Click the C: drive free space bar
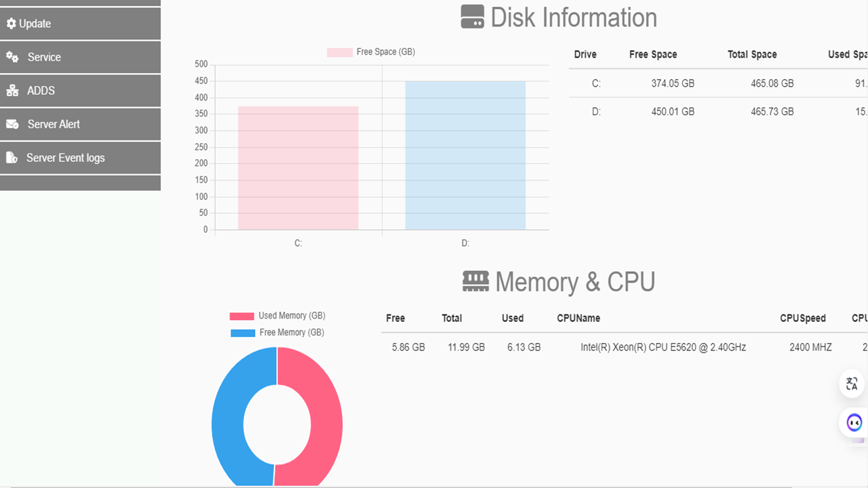The image size is (868, 488). coord(298,168)
